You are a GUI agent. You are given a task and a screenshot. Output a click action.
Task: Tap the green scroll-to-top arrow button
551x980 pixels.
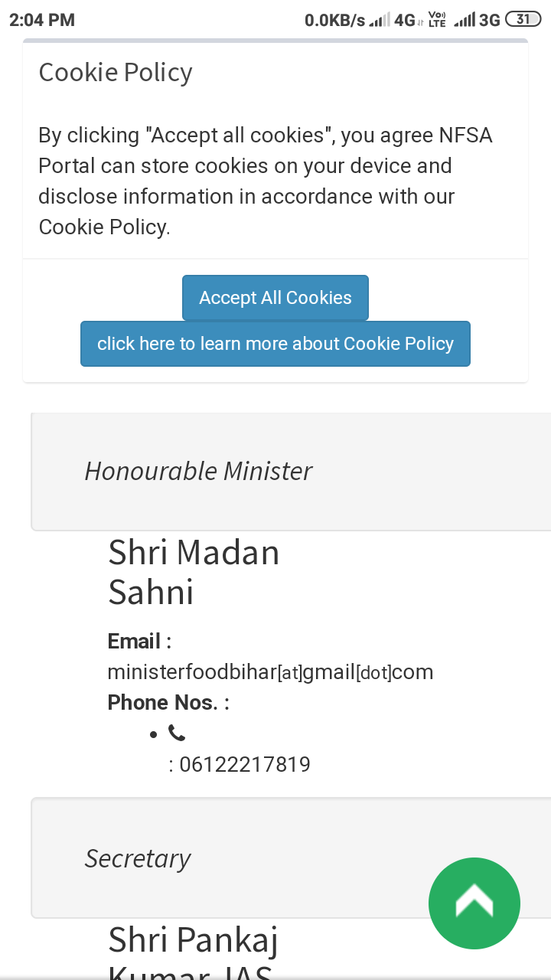(x=474, y=903)
